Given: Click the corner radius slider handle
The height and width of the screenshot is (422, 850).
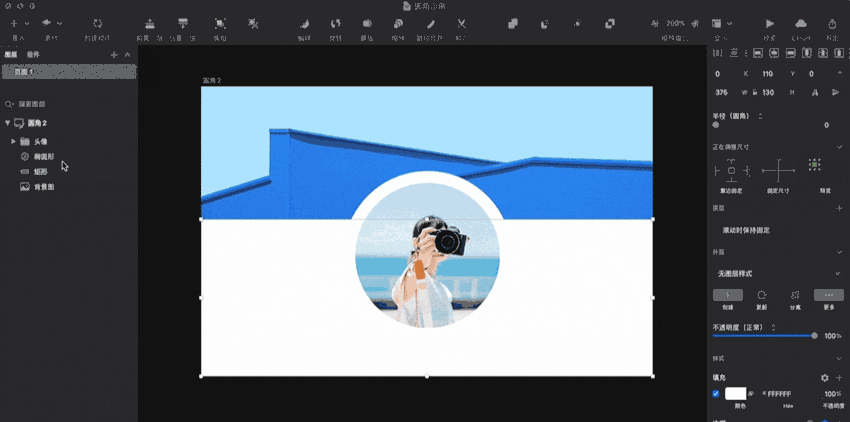Looking at the screenshot, I should pyautogui.click(x=716, y=125).
